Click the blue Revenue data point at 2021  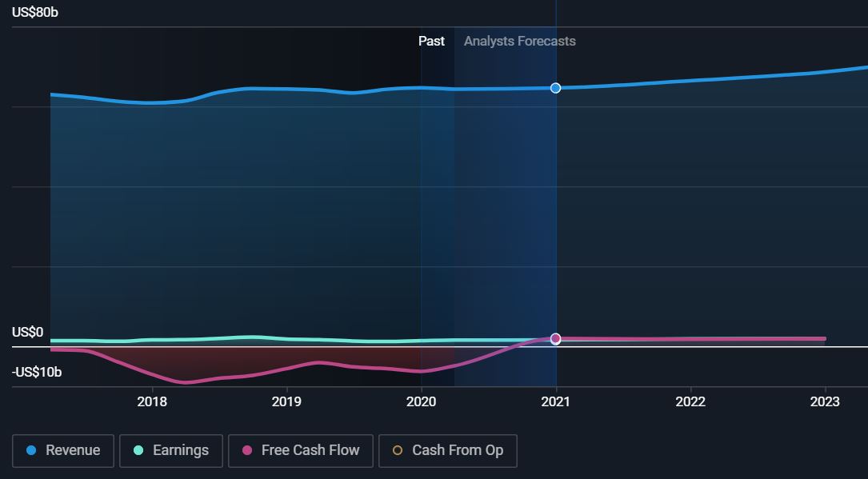coord(555,88)
